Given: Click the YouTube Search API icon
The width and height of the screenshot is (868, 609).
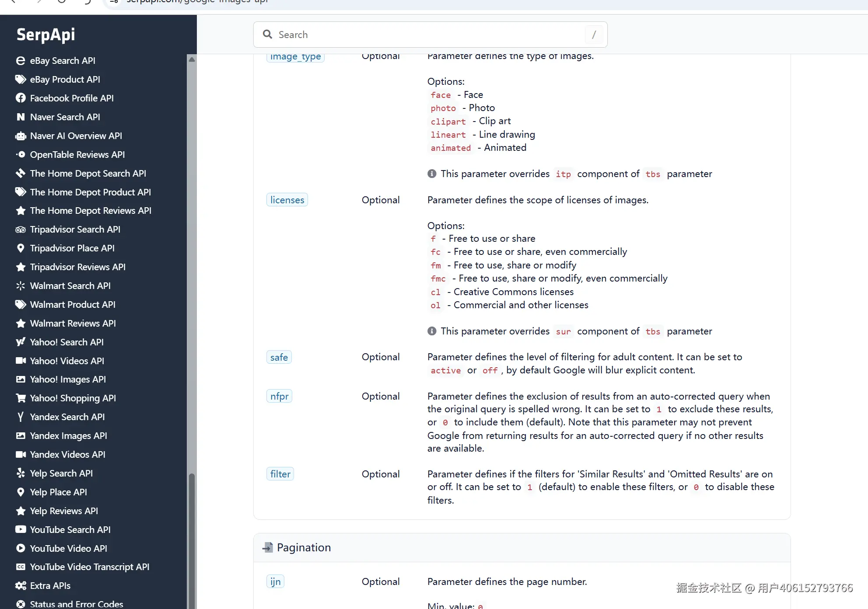Looking at the screenshot, I should pos(21,530).
